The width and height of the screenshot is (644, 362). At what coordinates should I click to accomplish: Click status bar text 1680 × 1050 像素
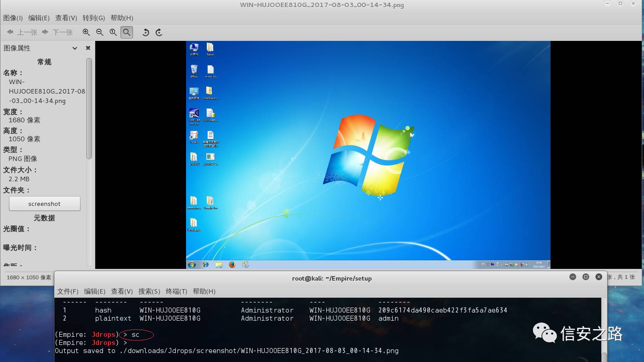[29, 277]
